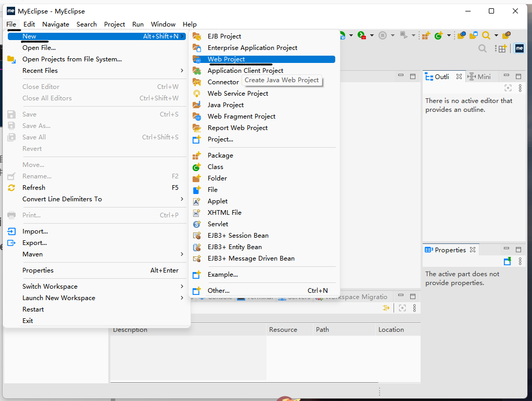This screenshot has height=401, width=532.
Task: Select Servlet in the New submenu
Action: [263, 224]
